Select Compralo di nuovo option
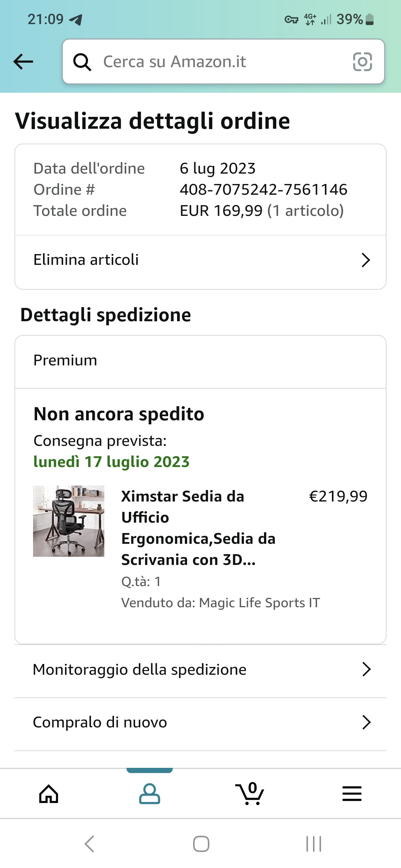401x868 pixels. point(100,722)
